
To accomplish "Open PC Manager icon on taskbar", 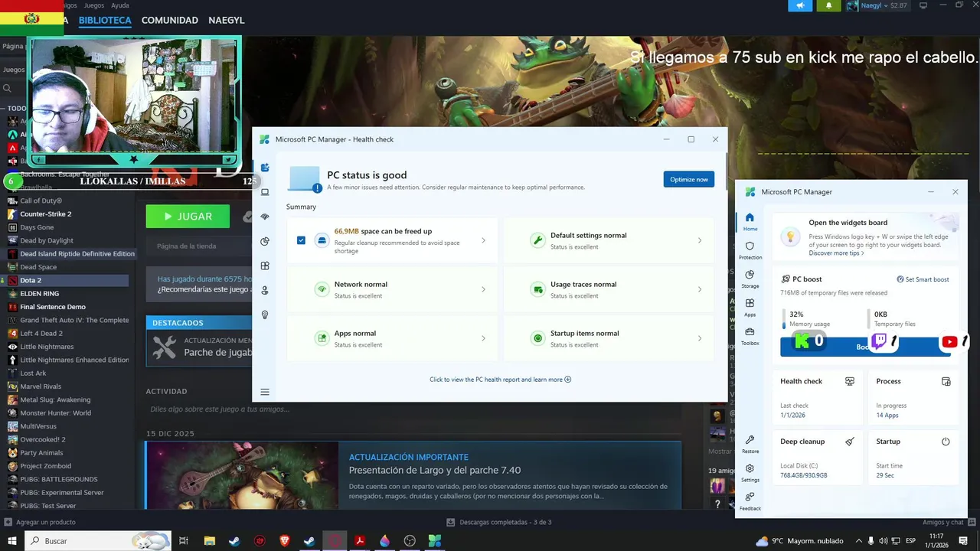I will point(435,541).
